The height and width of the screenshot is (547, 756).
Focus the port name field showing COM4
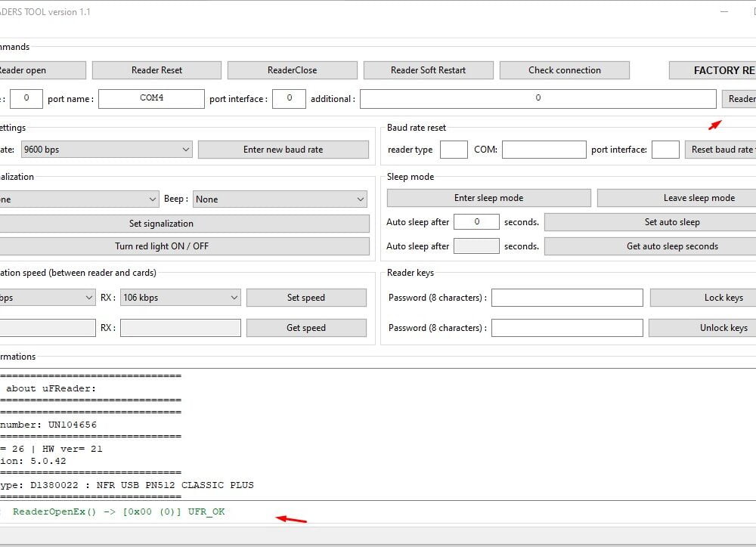point(151,98)
